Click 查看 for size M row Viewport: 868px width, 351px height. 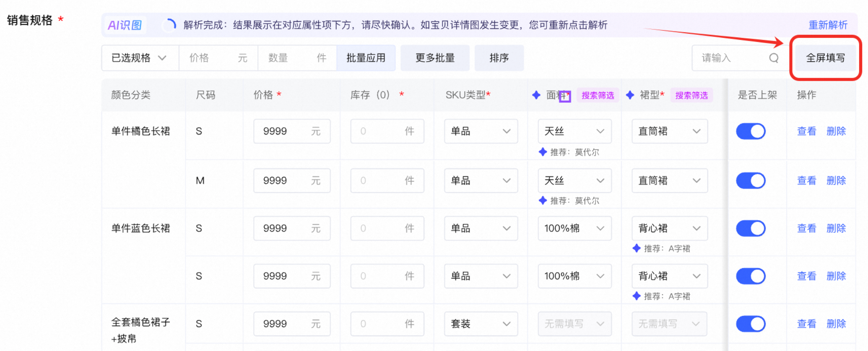click(x=806, y=181)
